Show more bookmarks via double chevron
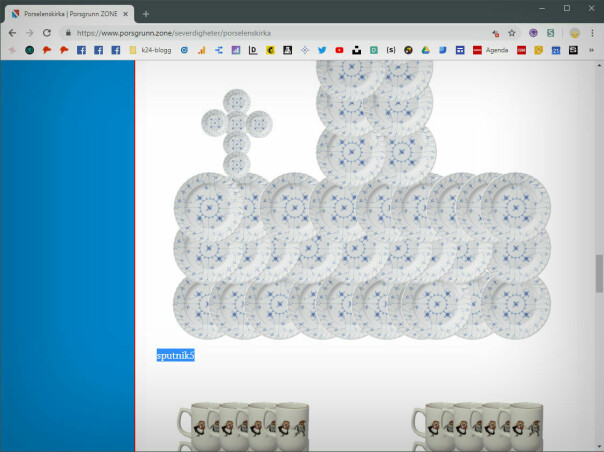Image resolution: width=604 pixels, height=452 pixels. (591, 50)
